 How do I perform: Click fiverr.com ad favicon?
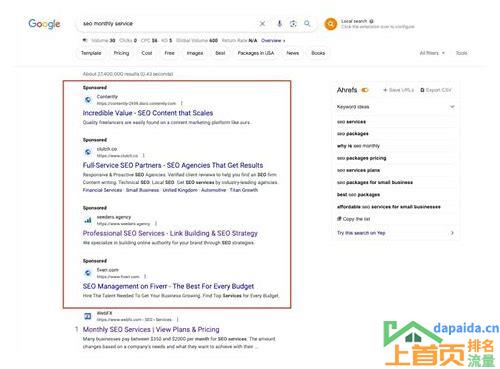pos(88,273)
